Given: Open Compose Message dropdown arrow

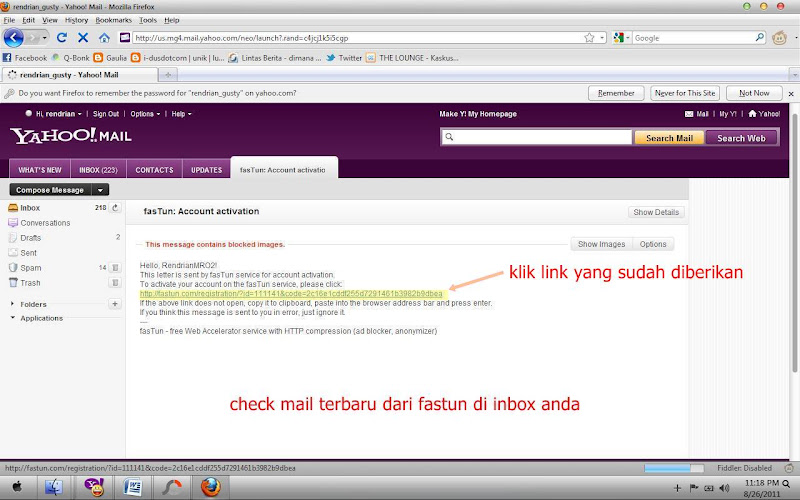Looking at the screenshot, I should click(101, 190).
